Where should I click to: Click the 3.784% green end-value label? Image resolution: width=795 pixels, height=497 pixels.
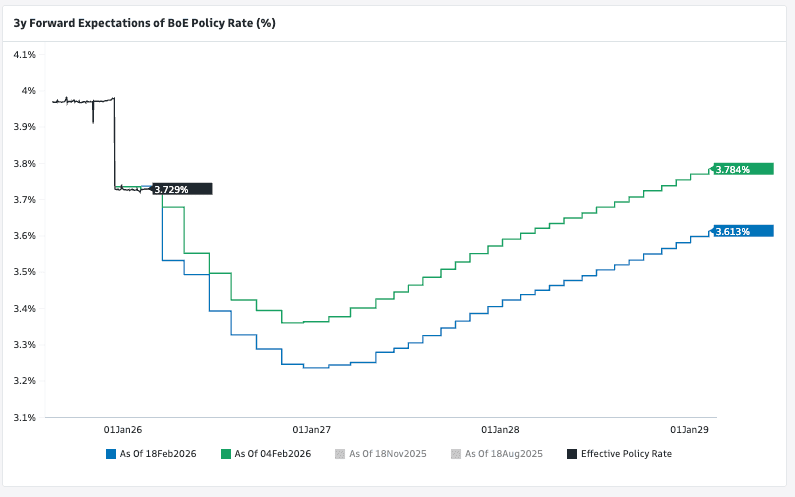pyautogui.click(x=743, y=169)
